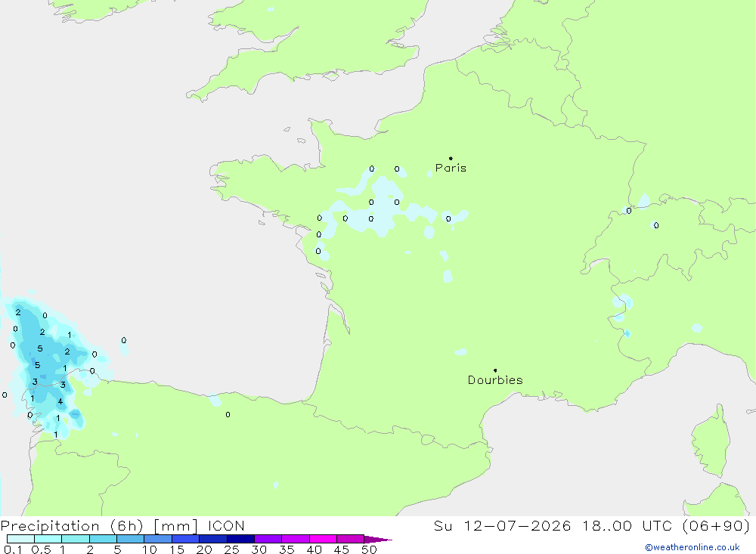
Task: Click the 2-5 mm legend swatch
Action: pos(103,539)
